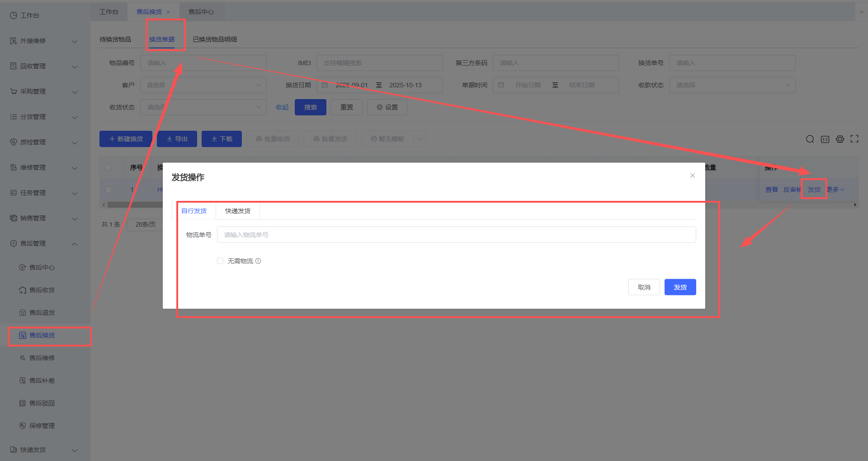Image resolution: width=868 pixels, height=461 pixels.
Task: Click info icon beside 无需物流
Action: pyautogui.click(x=258, y=261)
